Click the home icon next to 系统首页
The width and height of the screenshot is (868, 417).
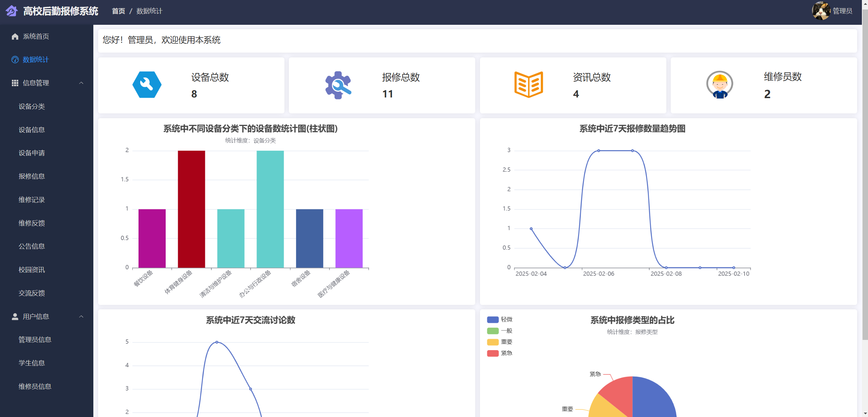click(15, 36)
